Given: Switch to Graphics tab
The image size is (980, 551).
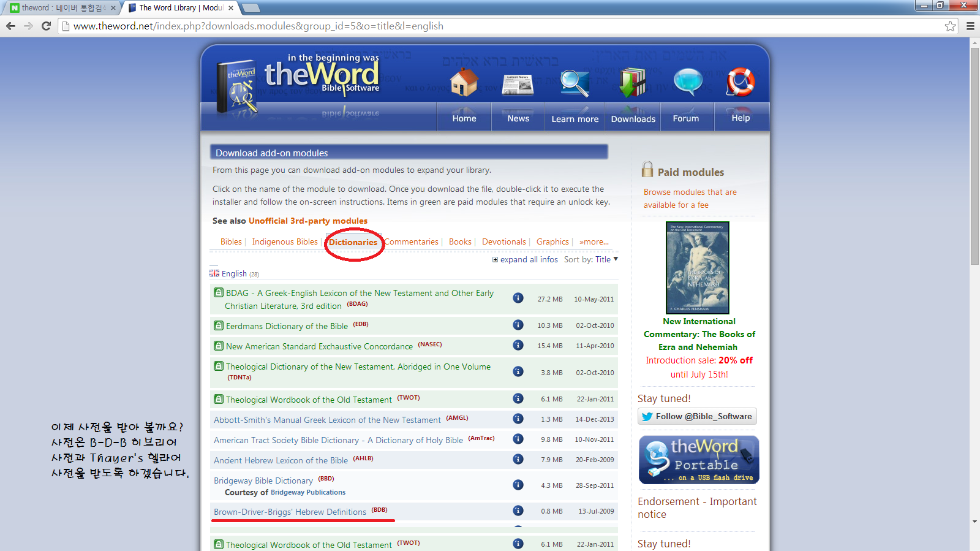Looking at the screenshot, I should point(552,241).
